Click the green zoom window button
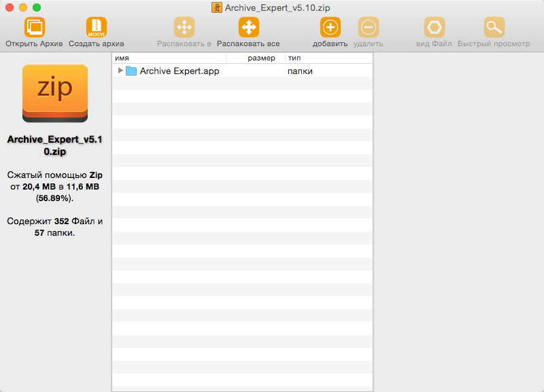This screenshot has width=544, height=392. coord(37,7)
